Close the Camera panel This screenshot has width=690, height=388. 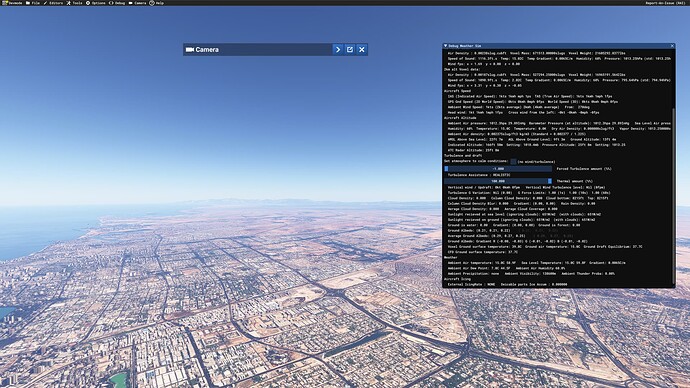362,50
